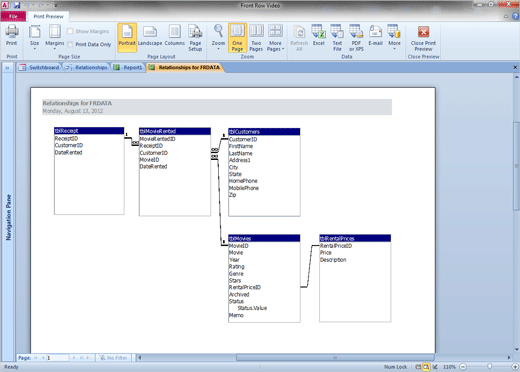The height and width of the screenshot is (372, 520).
Task: Click the No Filter button
Action: [113, 358]
